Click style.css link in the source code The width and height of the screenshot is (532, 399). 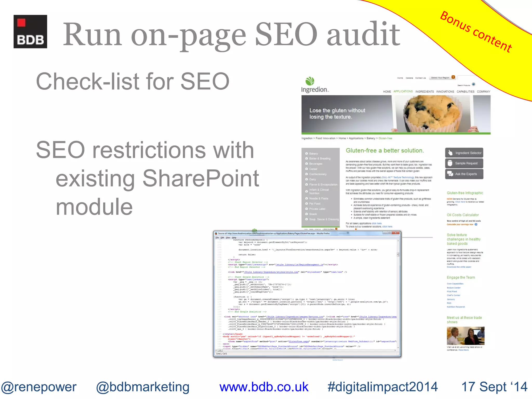click(271, 272)
